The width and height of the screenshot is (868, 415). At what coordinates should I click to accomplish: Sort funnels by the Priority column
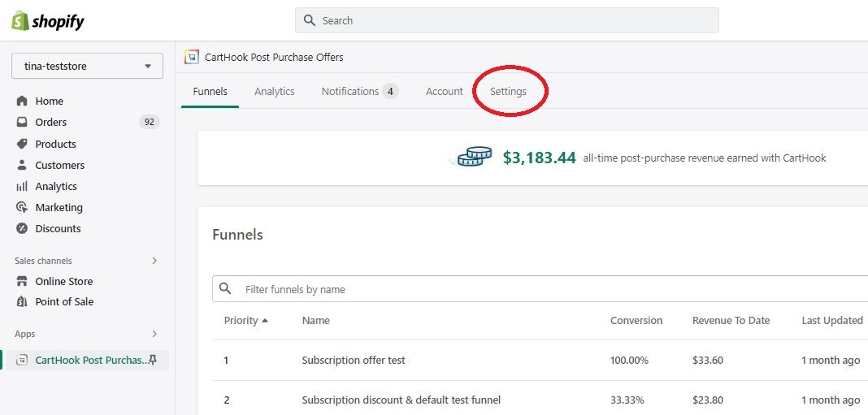tap(245, 320)
